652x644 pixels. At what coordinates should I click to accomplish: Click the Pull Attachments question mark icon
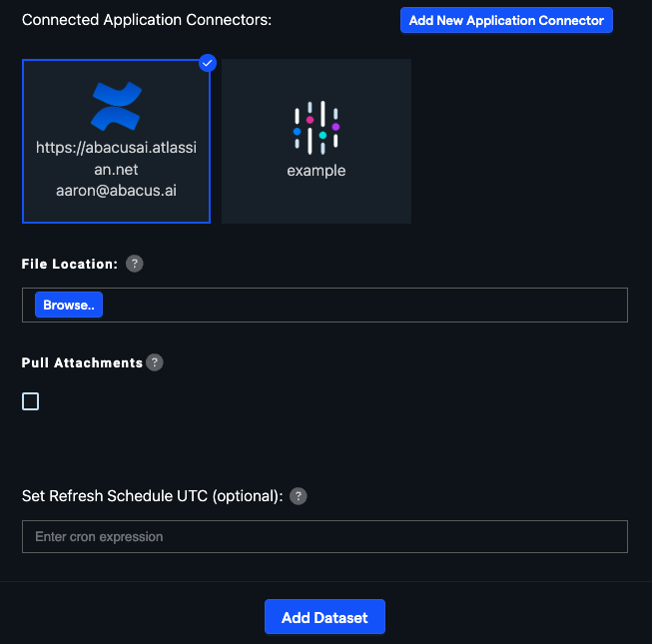[x=155, y=362]
